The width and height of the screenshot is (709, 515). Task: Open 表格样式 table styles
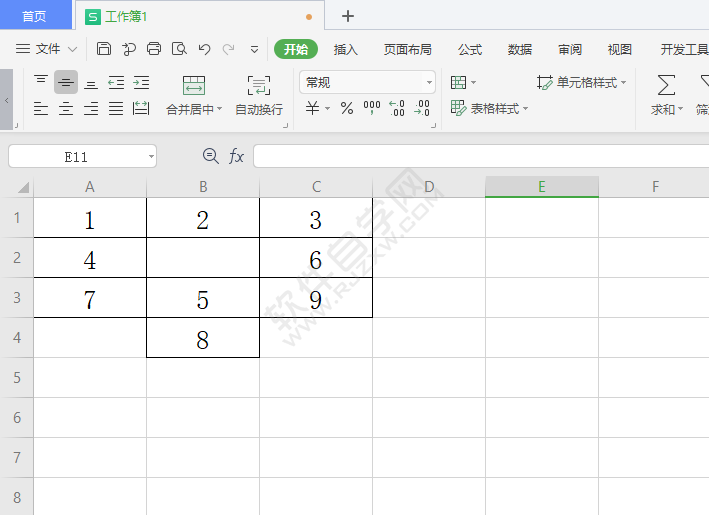tap(490, 109)
